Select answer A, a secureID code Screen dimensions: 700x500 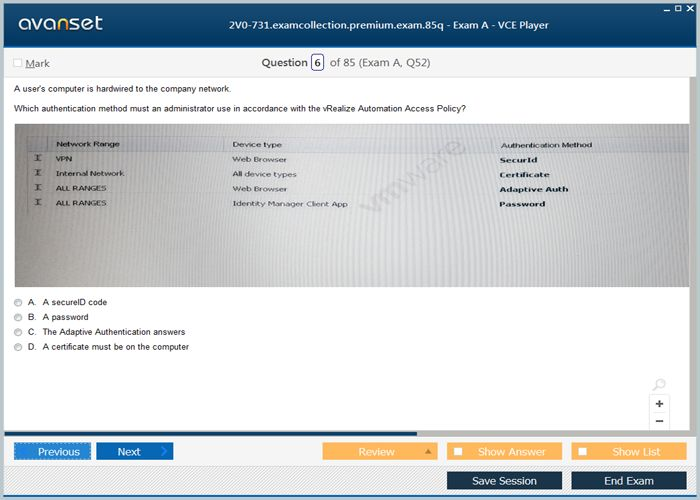click(x=18, y=302)
